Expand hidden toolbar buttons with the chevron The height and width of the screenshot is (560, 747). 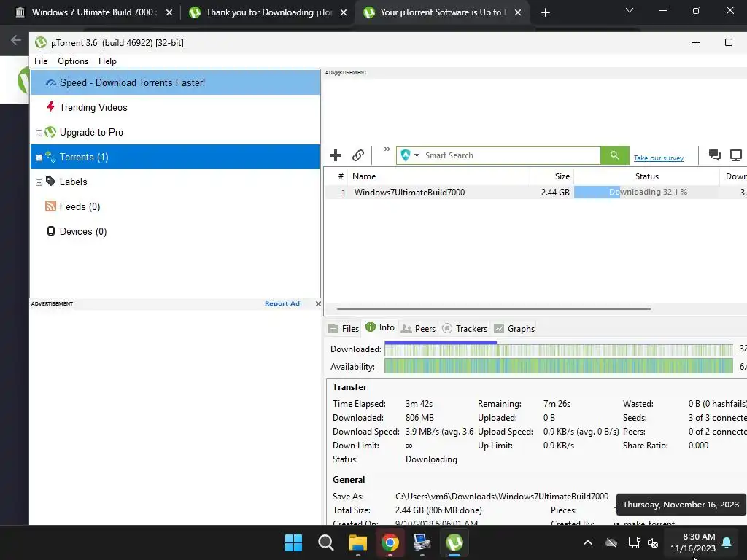[x=387, y=149]
